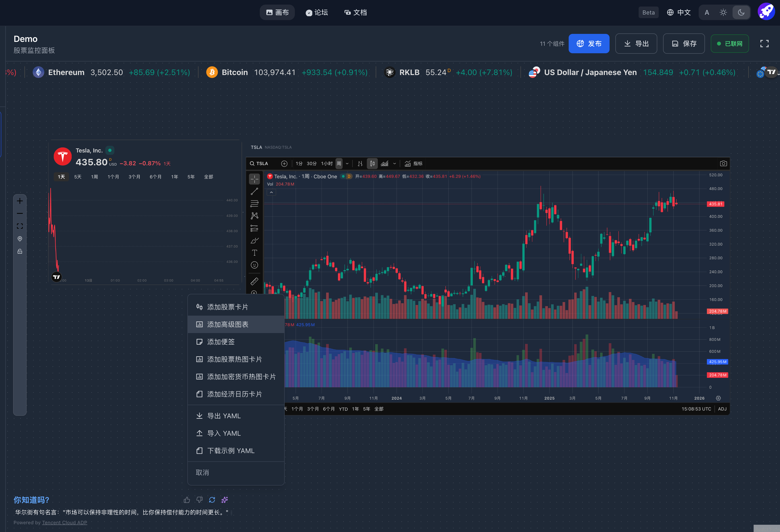Viewport: 780px width, 532px height.
Task: Open the time interval dropdown next to 周
Action: pos(347,163)
